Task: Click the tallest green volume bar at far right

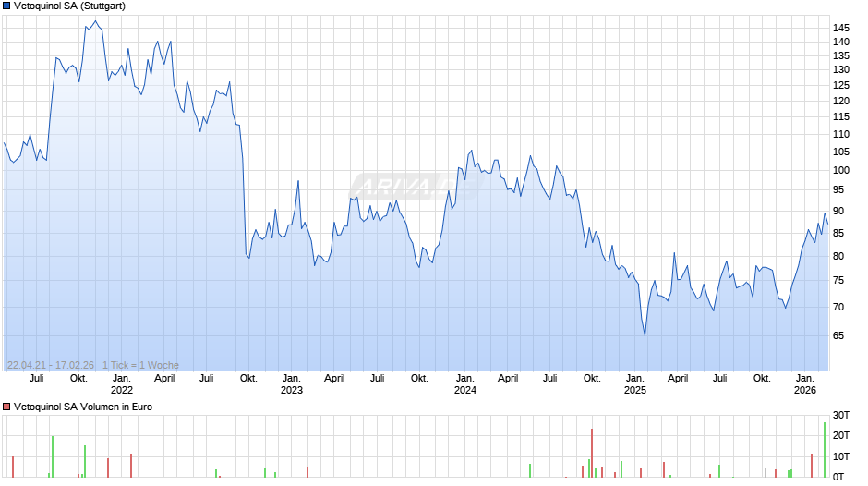Action: coord(825,450)
